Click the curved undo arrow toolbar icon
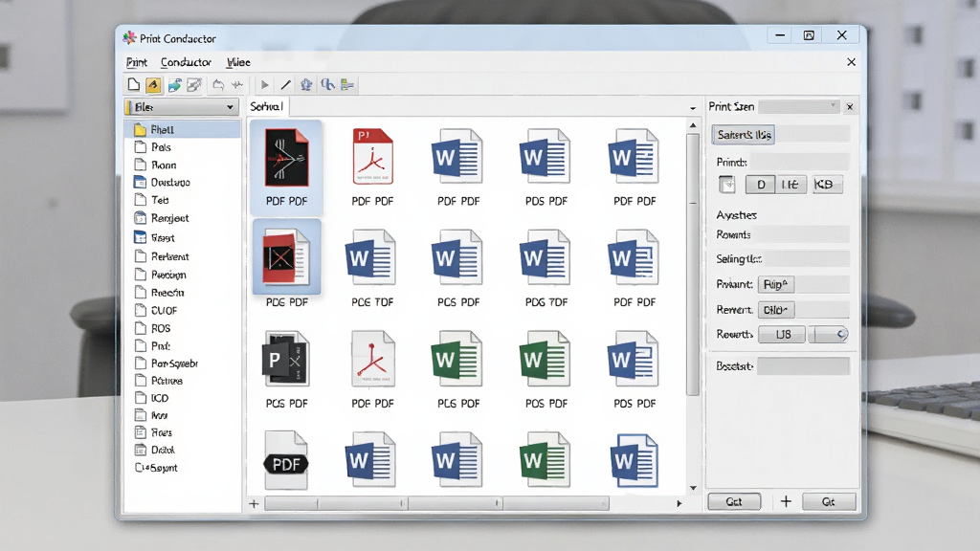 [x=218, y=85]
